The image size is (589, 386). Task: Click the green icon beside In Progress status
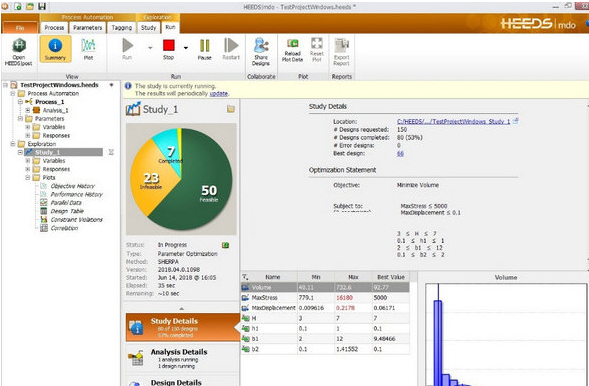(225, 245)
